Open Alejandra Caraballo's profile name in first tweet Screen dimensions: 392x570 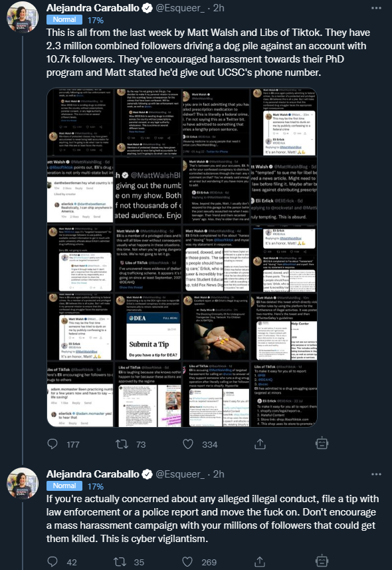click(93, 8)
